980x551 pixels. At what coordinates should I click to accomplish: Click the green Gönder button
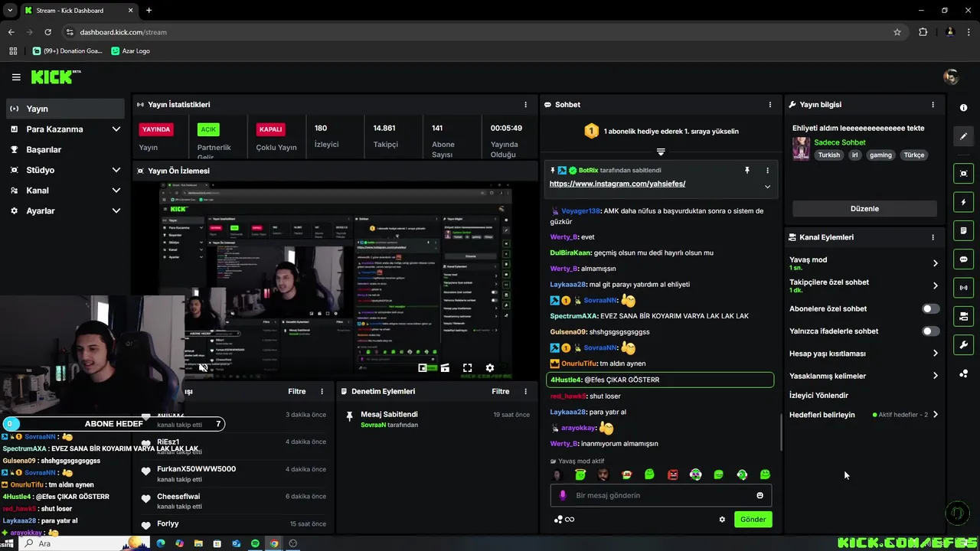pyautogui.click(x=753, y=520)
